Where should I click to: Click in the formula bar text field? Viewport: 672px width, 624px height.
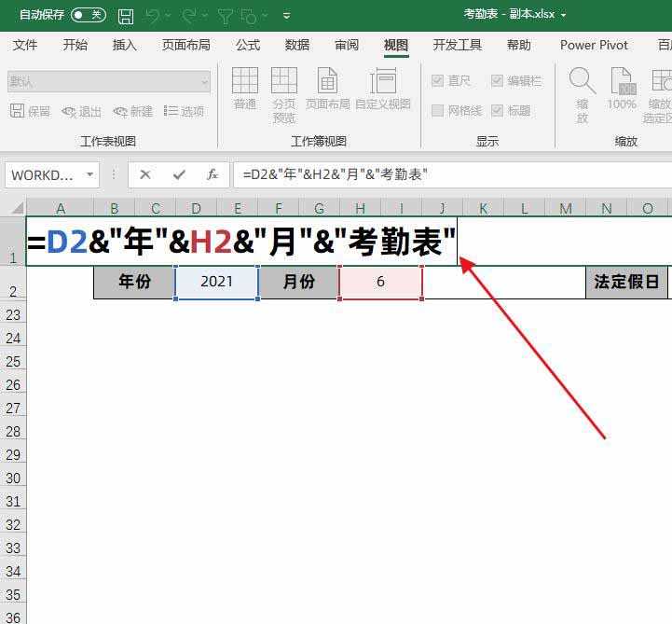447,174
